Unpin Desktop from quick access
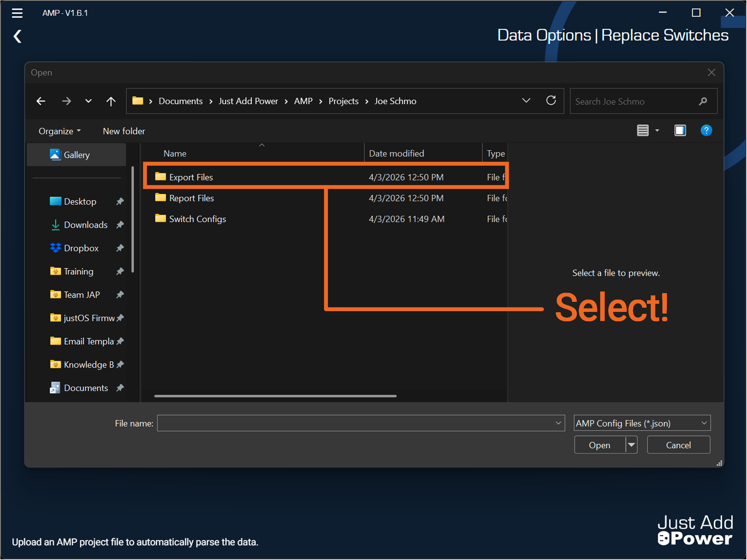 [120, 201]
